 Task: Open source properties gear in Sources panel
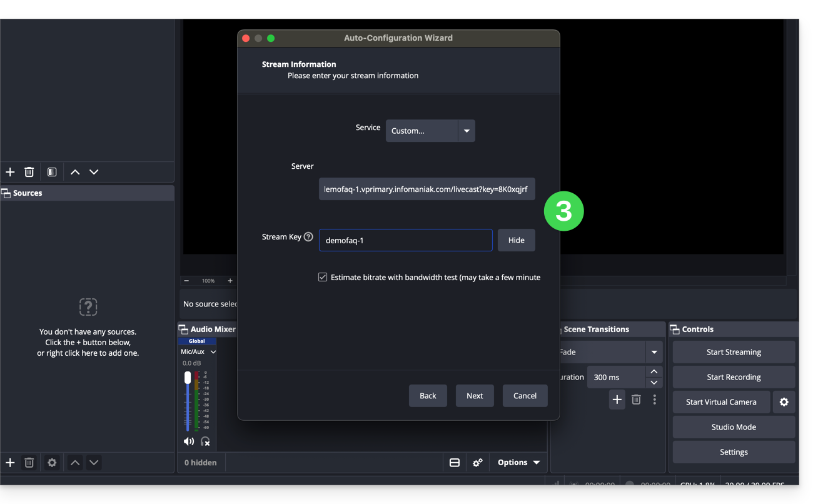[52, 463]
